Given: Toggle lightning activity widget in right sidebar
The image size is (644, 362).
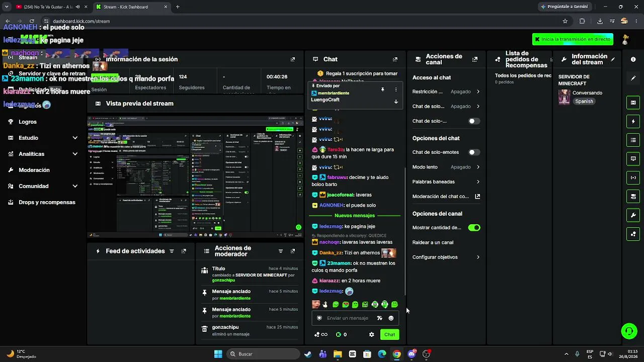Looking at the screenshot, I should pyautogui.click(x=633, y=121).
